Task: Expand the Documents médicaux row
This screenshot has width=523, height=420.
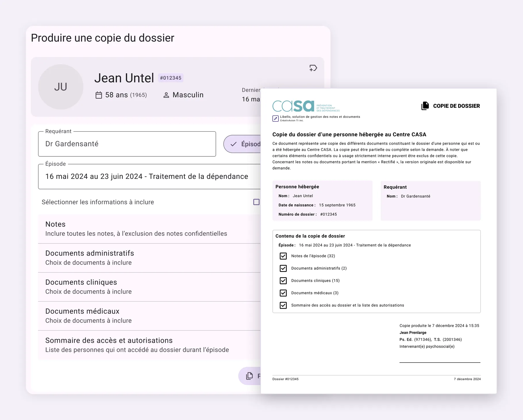Action: [149, 316]
